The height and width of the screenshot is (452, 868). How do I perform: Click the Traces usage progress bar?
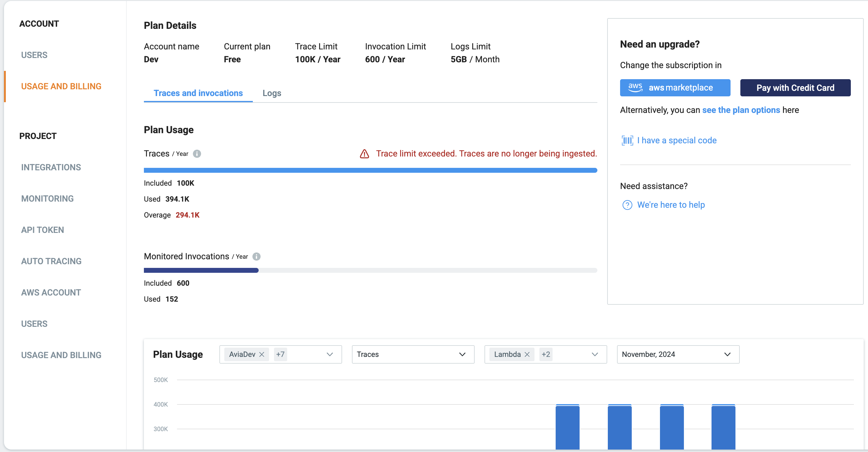pos(370,170)
